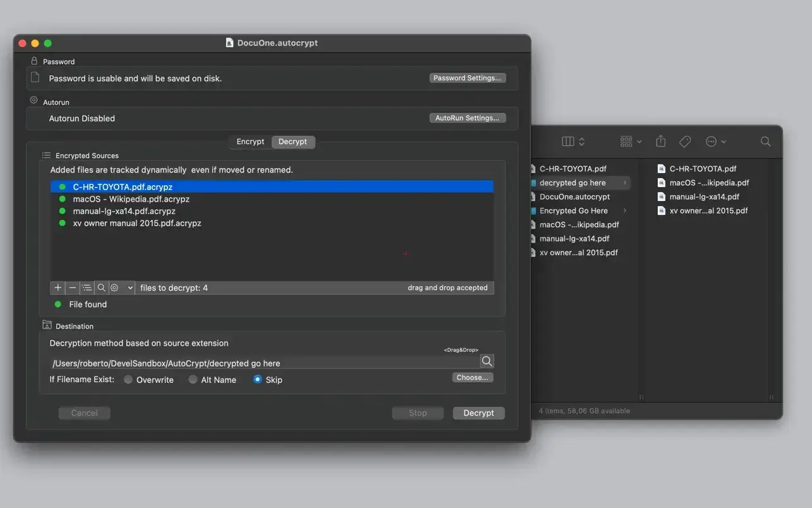Screen dimensions: 812x508
Task: Click the magnifier icon beside the destination path
Action: tap(486, 361)
